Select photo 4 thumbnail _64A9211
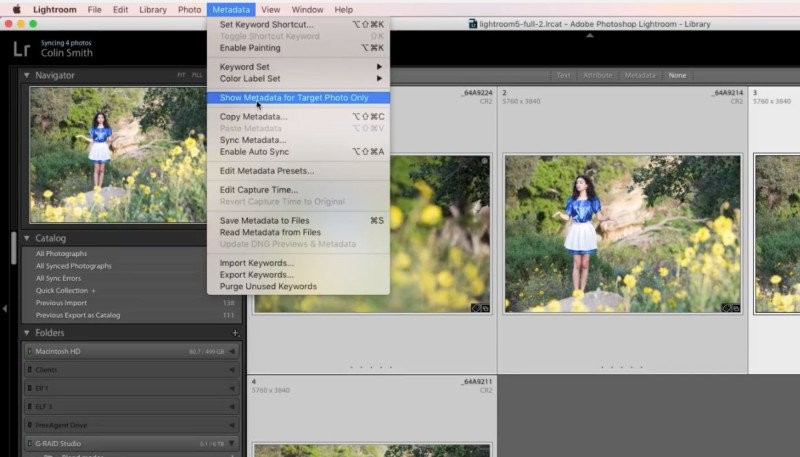The height and width of the screenshot is (457, 800). pyautogui.click(x=372, y=450)
